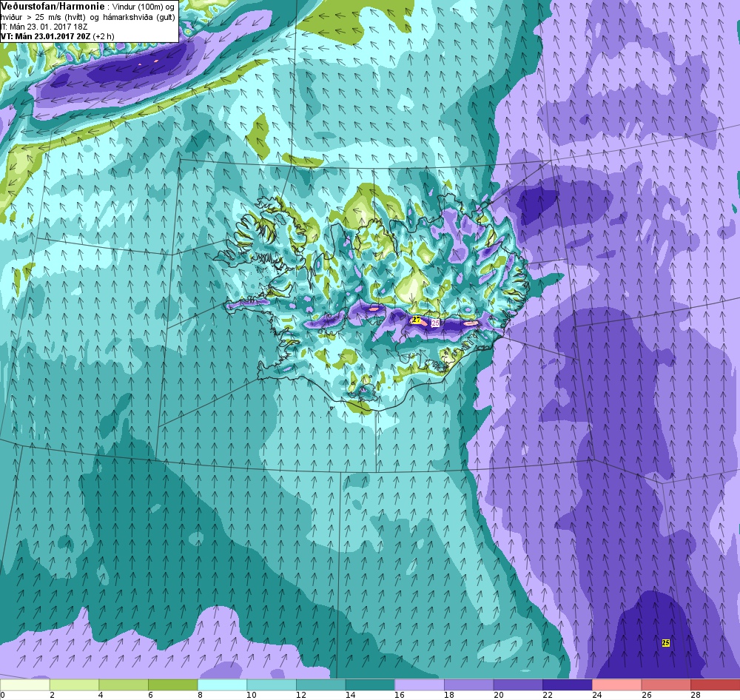
Task: Click the legend scale number '26'
Action: [647, 695]
